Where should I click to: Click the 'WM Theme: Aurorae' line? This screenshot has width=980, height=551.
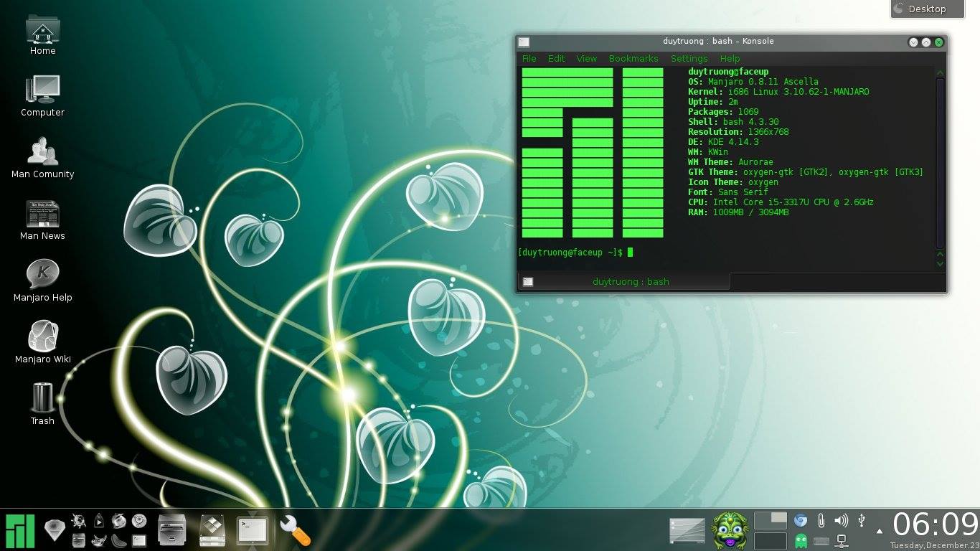click(730, 162)
